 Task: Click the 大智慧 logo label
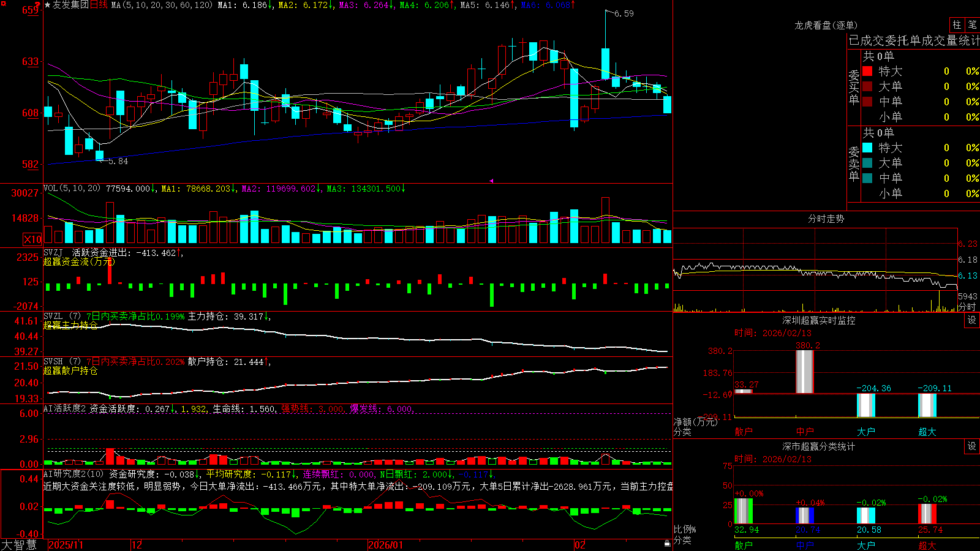click(x=19, y=545)
